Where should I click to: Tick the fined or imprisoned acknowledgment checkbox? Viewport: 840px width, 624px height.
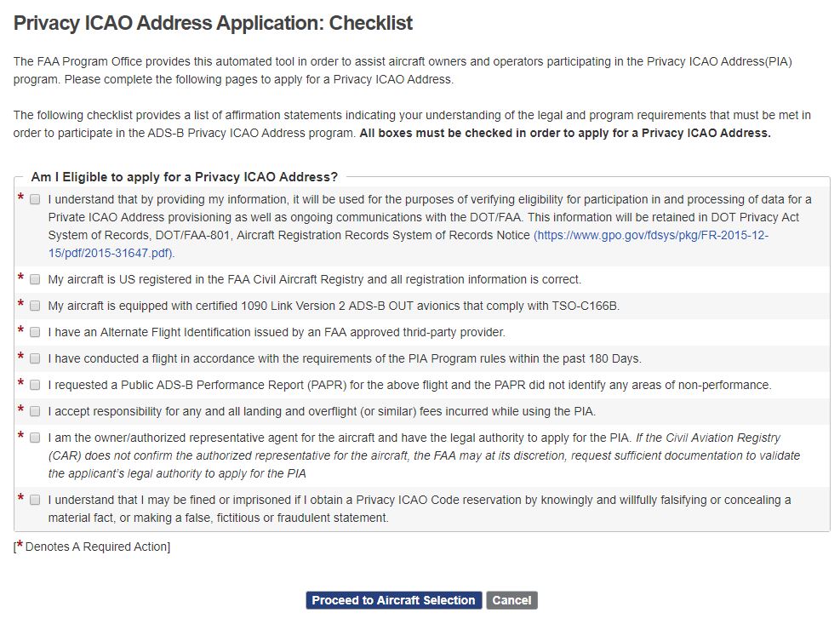tap(35, 500)
